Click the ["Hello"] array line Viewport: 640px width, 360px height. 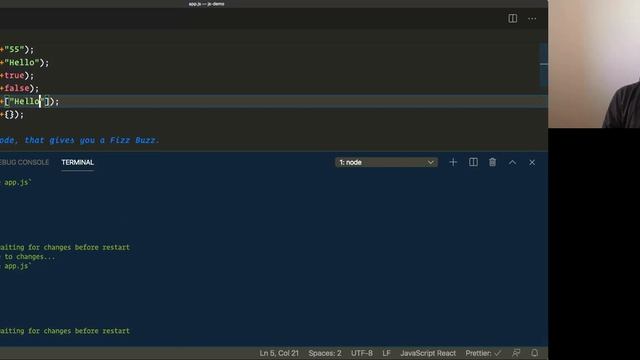(29, 101)
